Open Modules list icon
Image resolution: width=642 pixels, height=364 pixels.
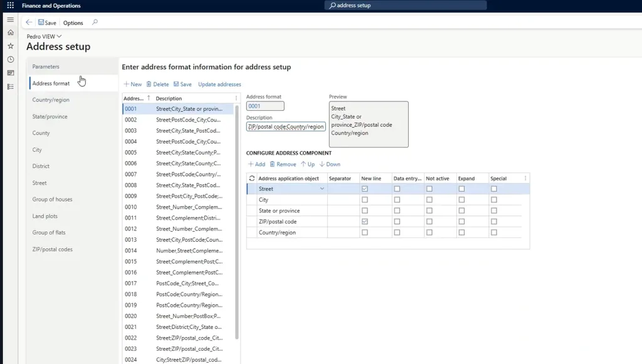pyautogui.click(x=11, y=86)
